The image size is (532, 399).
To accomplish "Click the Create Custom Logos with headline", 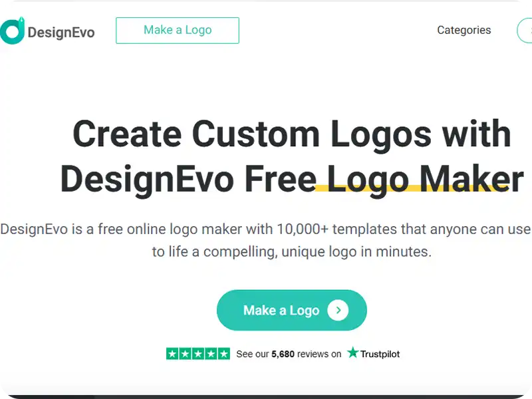I will coord(292,134).
